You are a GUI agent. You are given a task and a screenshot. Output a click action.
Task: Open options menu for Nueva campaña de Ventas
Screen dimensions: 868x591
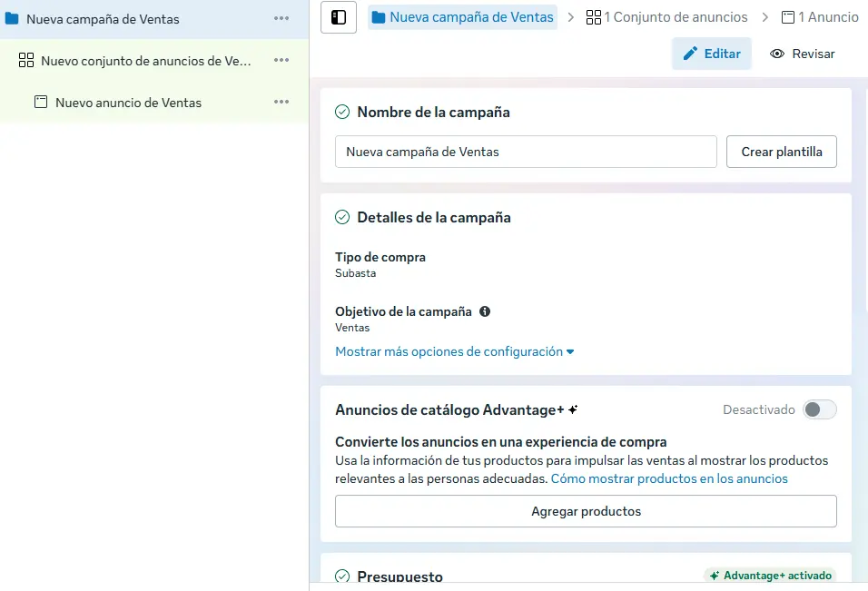[x=281, y=19]
